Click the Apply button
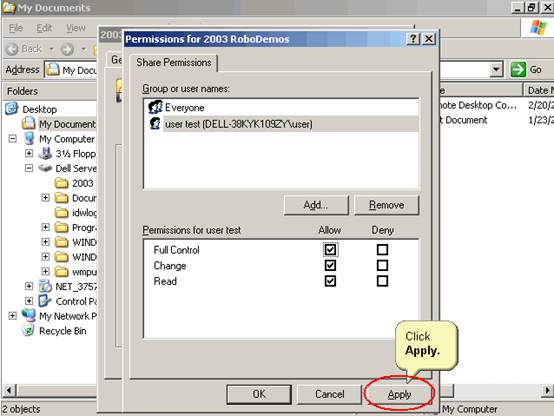The width and height of the screenshot is (554, 416). [x=399, y=394]
